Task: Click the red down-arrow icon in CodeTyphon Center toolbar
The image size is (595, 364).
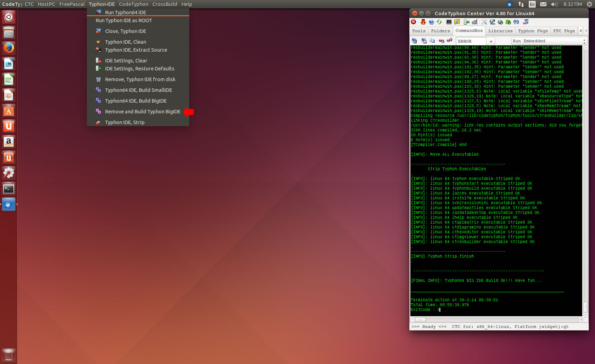Action: point(423,22)
